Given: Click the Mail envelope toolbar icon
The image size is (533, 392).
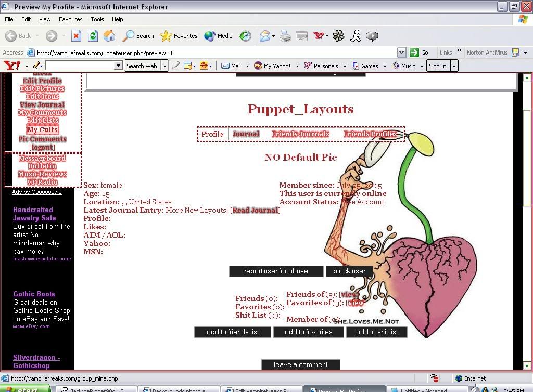Looking at the screenshot, I should point(264,36).
